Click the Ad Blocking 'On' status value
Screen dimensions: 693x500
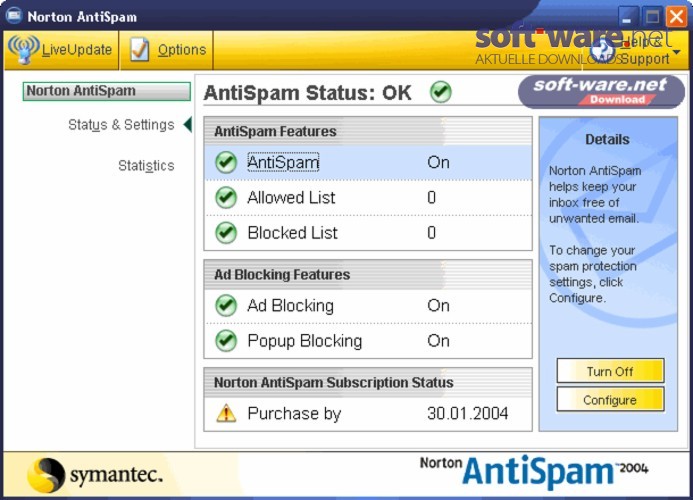coord(438,305)
